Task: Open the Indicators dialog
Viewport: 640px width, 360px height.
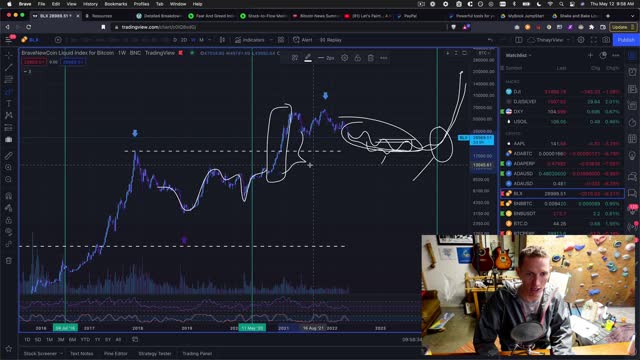Action: coord(250,40)
